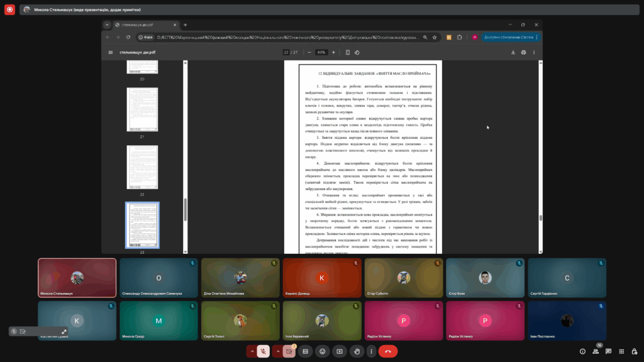Toggle the PDF sidebar menu
644x362 pixels.
coord(111,53)
